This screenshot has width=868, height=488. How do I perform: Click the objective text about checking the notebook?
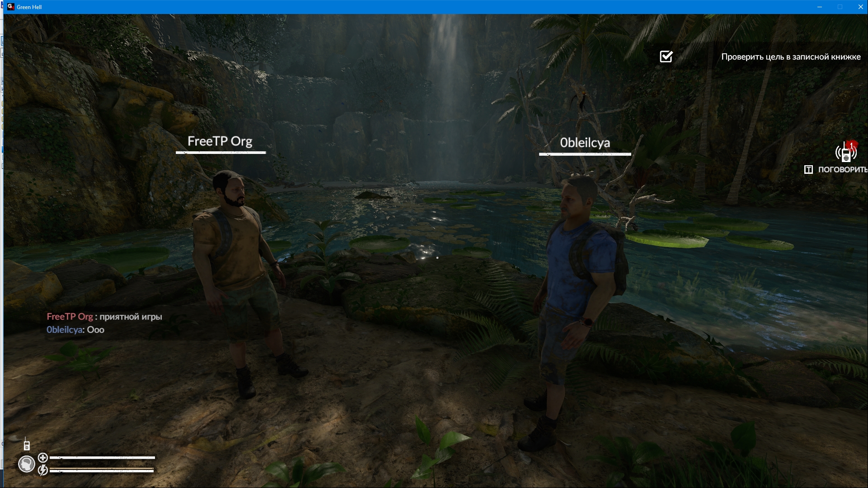coord(791,57)
